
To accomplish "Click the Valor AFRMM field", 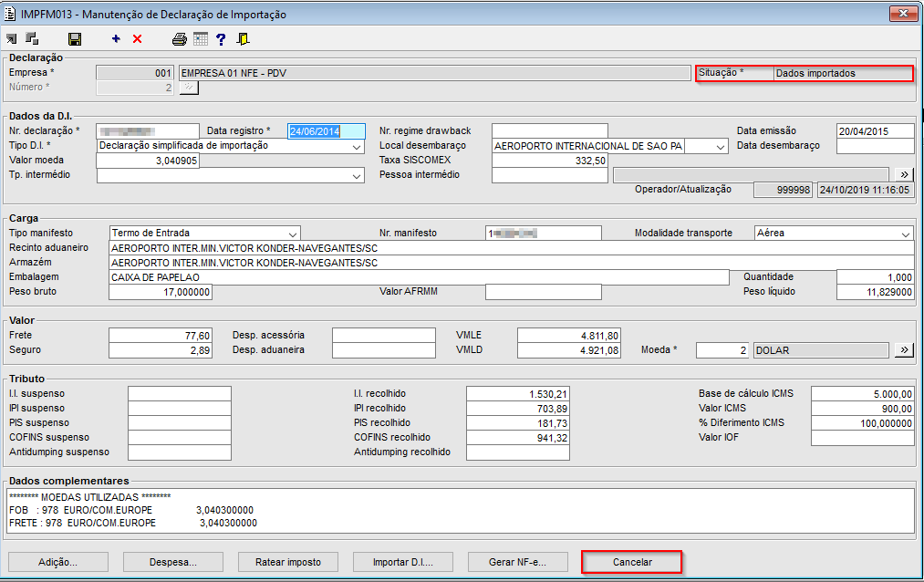I will [x=544, y=292].
